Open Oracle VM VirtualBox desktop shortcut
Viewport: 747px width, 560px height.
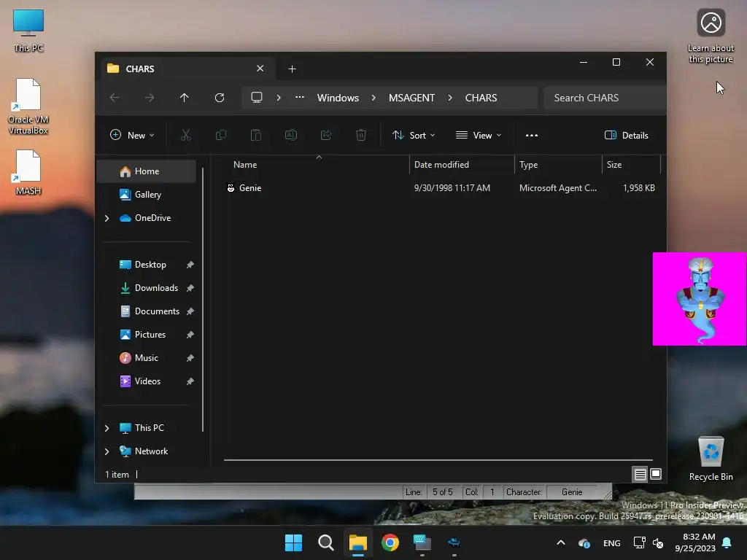click(28, 106)
